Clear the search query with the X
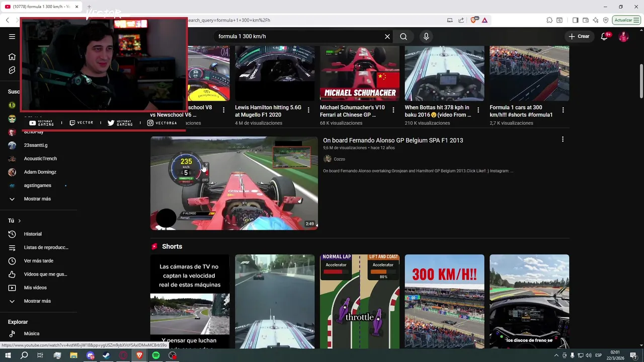 [387, 36]
